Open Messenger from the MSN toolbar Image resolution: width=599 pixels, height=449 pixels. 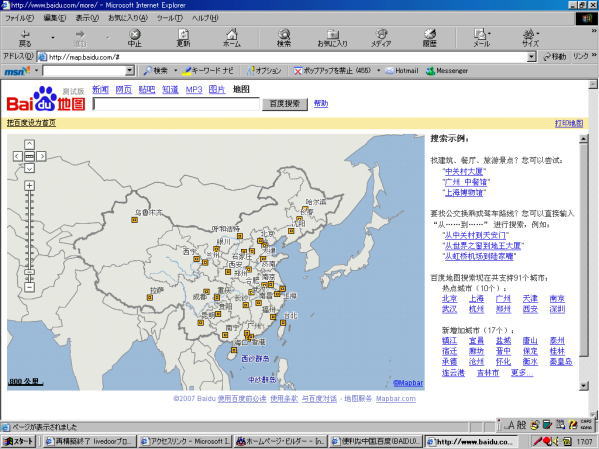[x=447, y=71]
